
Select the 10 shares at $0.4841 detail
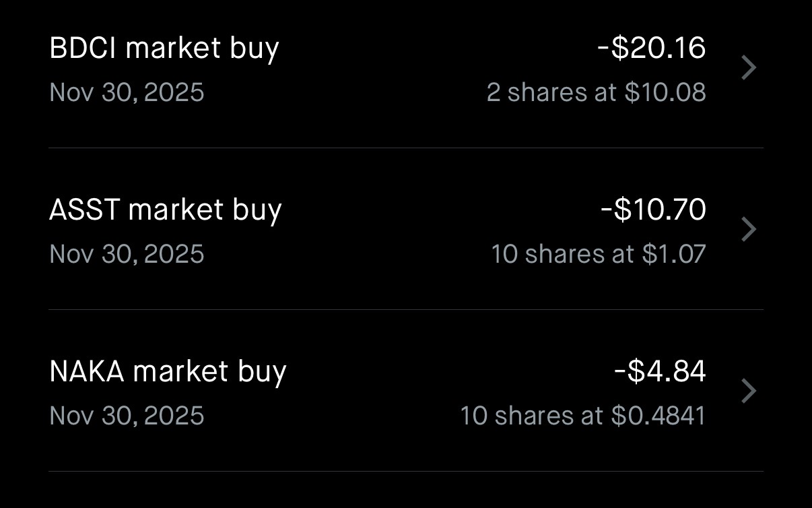click(x=582, y=416)
